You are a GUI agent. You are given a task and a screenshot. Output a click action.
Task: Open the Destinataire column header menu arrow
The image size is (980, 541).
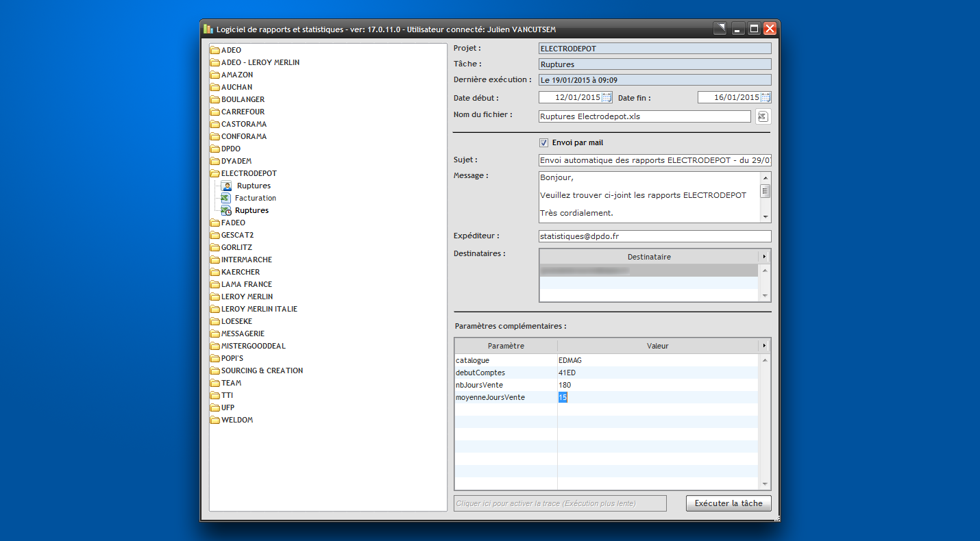(765, 257)
